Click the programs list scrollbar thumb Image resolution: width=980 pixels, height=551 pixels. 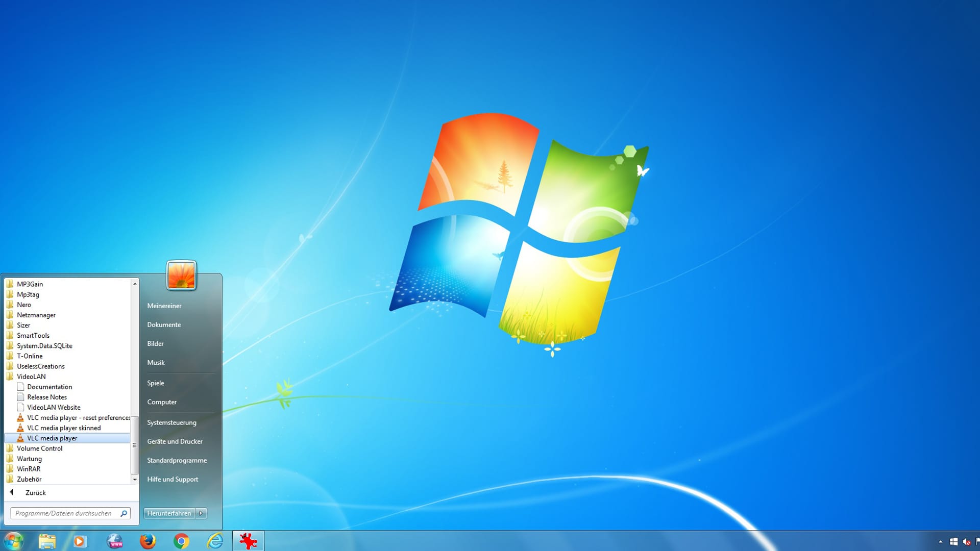pos(135,445)
